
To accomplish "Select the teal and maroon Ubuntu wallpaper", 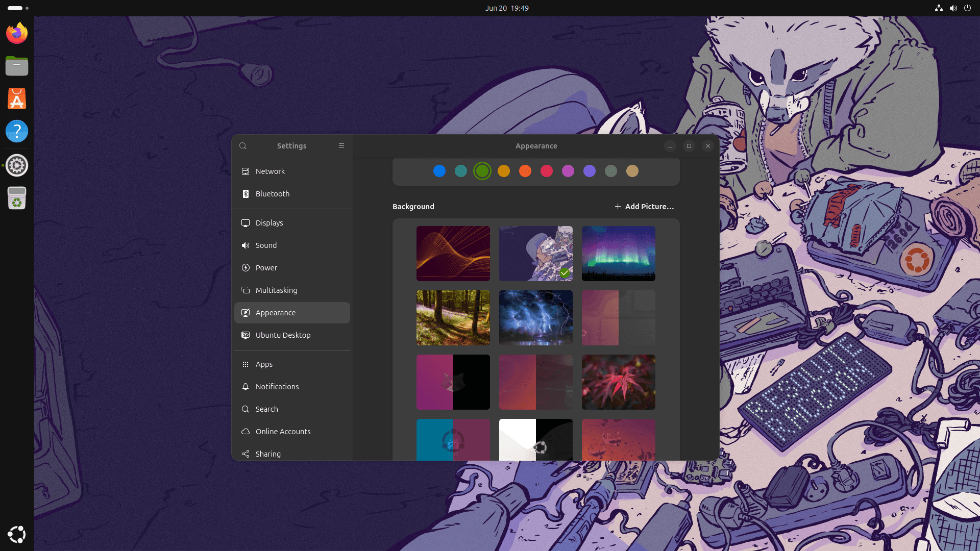I will 453,440.
